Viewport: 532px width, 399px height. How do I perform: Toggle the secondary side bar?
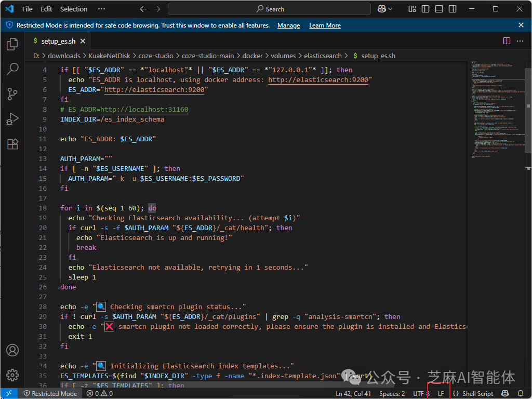[453, 9]
